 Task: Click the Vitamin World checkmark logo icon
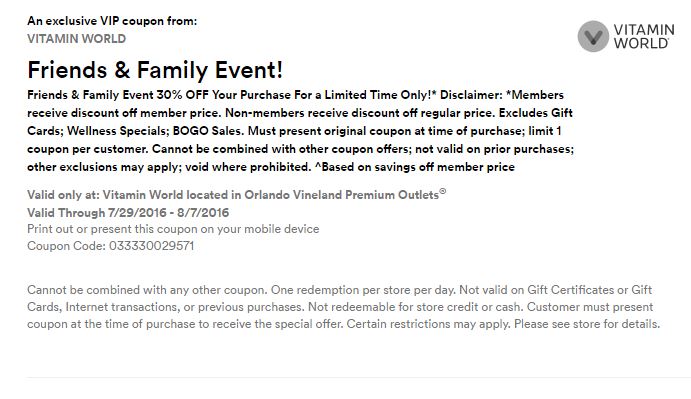[593, 36]
